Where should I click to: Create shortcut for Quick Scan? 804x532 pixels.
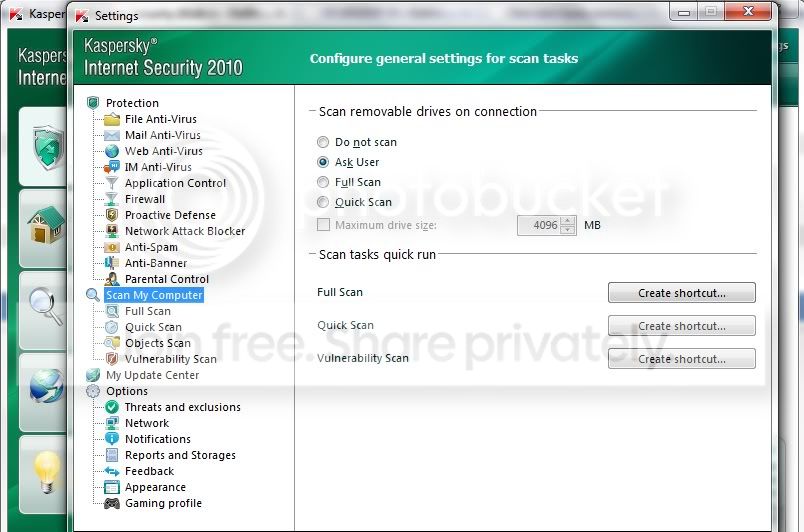681,326
